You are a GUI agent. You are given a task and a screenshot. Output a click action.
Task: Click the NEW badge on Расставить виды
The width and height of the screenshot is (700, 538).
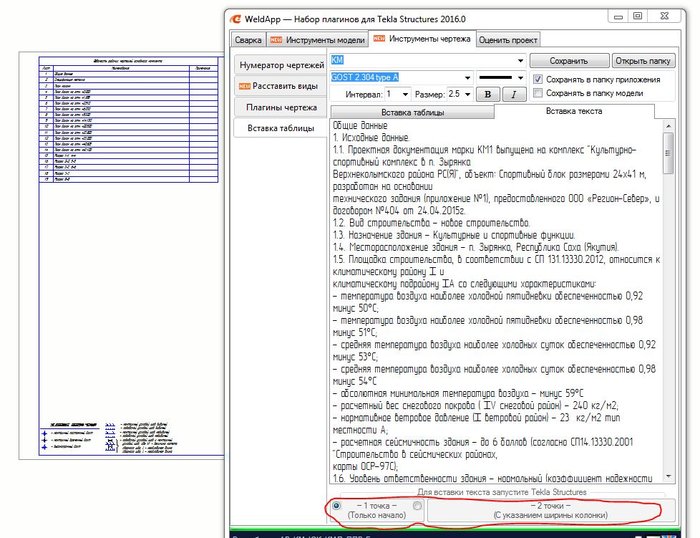[x=245, y=86]
